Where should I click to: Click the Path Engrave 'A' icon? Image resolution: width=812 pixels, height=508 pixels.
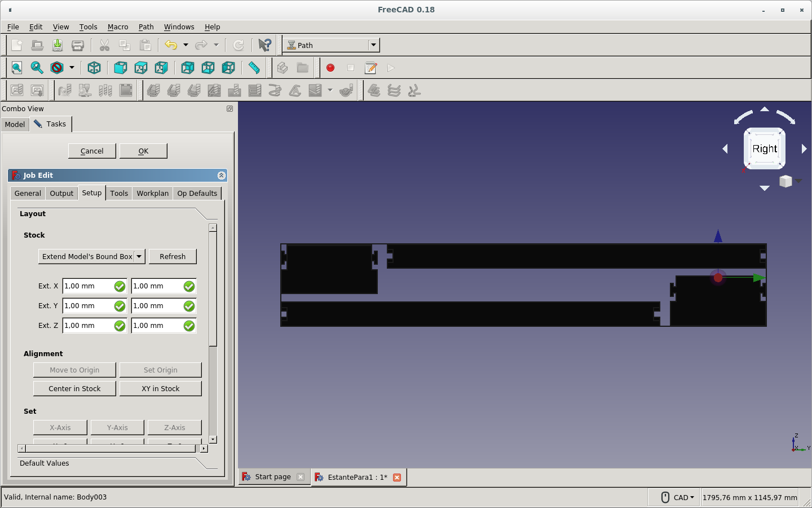tap(295, 90)
